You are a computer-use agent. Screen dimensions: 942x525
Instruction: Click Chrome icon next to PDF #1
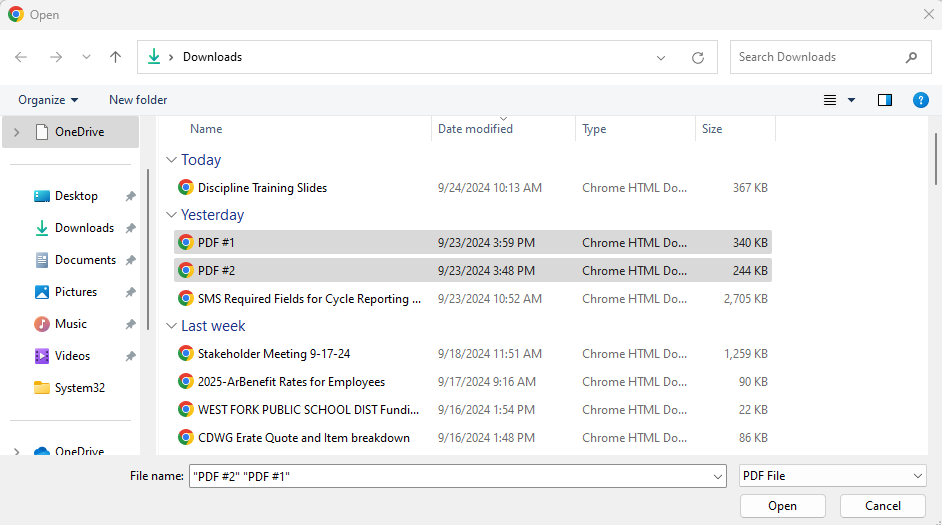[x=186, y=243]
